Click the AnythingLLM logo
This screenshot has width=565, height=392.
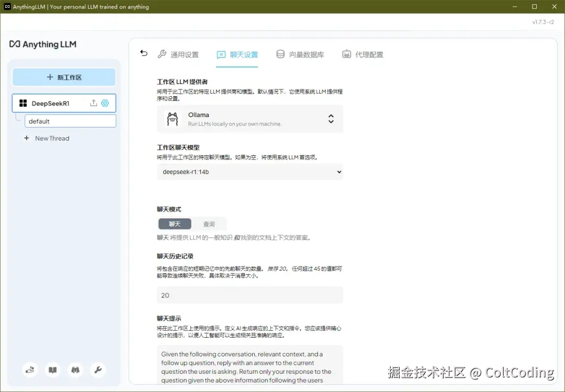(43, 44)
